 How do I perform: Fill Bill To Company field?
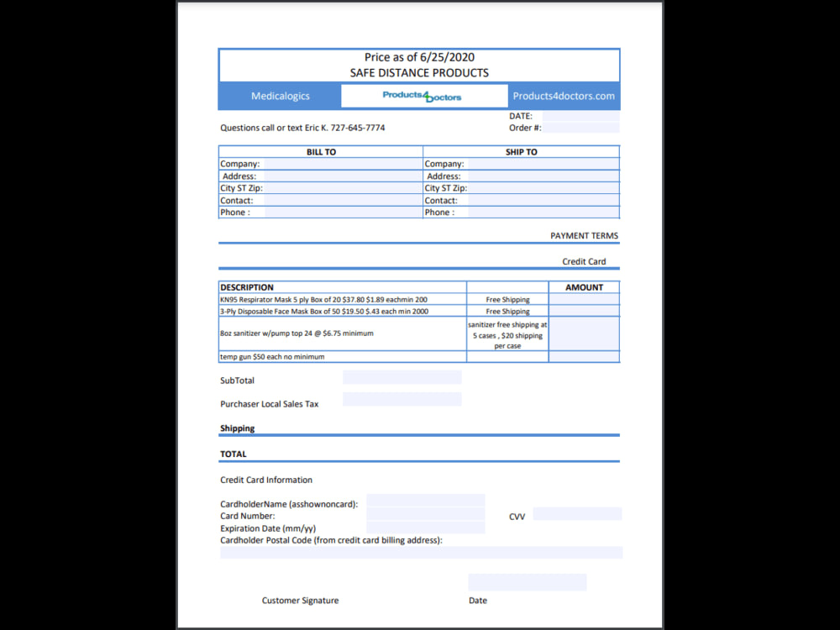[x=343, y=164]
